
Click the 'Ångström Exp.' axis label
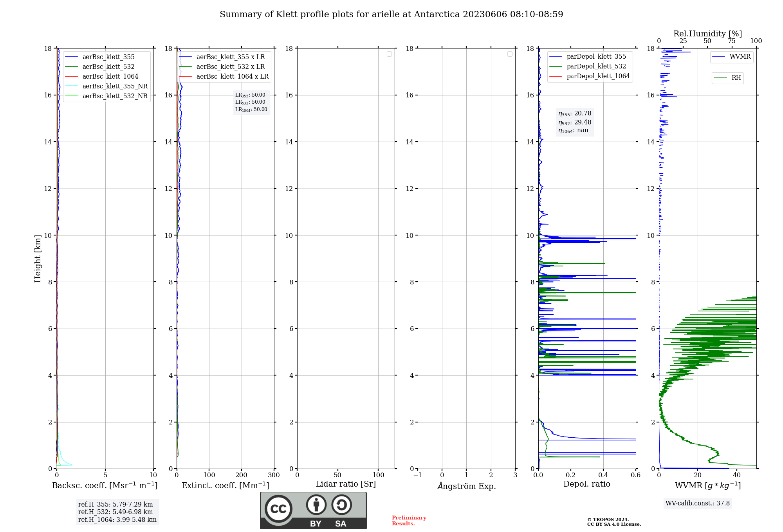click(x=467, y=486)
